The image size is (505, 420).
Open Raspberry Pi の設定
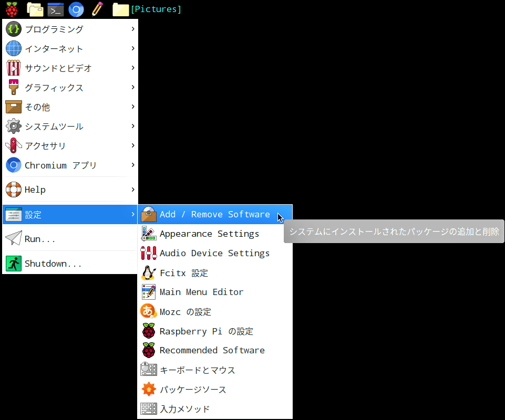pyautogui.click(x=215, y=331)
